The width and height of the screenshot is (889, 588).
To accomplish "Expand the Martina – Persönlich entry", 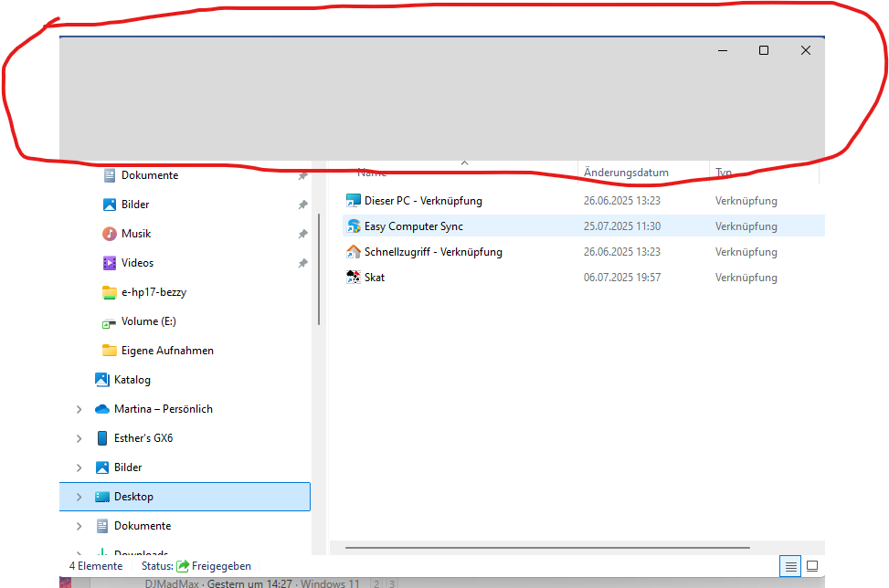I will 79,408.
